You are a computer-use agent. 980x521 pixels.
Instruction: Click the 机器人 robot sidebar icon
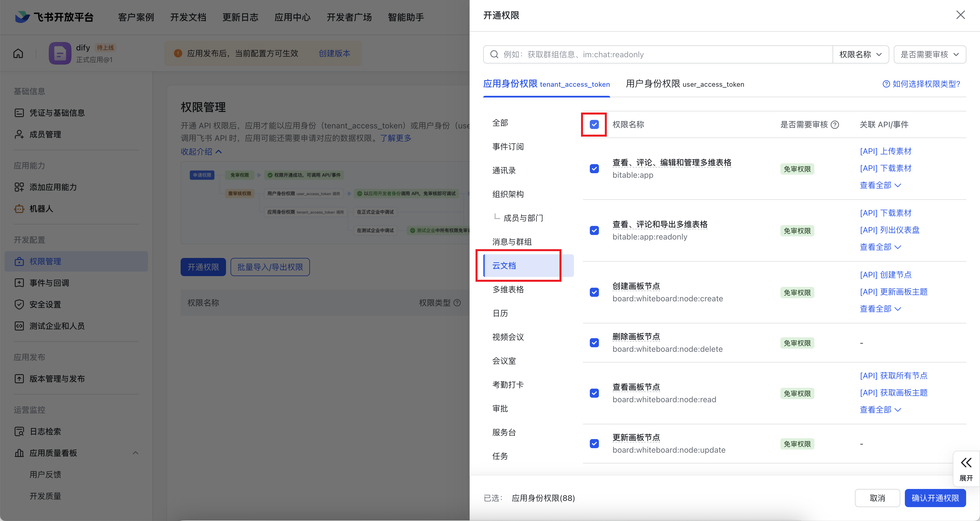coord(19,209)
